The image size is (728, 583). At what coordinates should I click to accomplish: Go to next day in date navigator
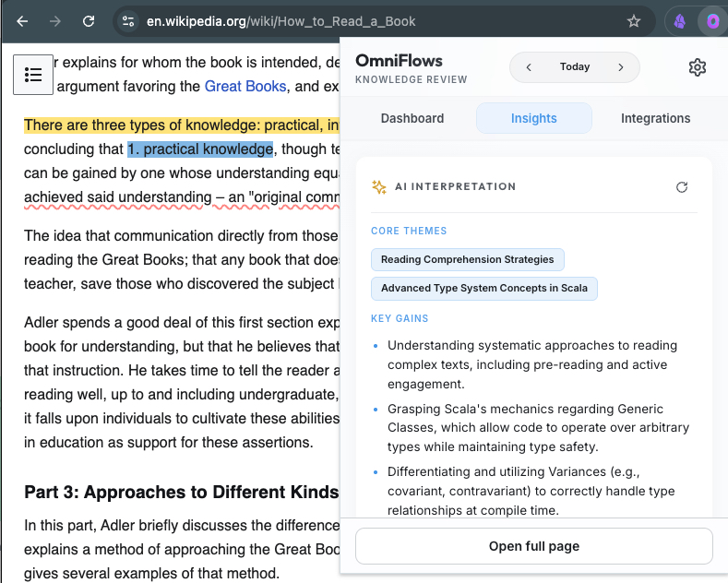pos(621,67)
